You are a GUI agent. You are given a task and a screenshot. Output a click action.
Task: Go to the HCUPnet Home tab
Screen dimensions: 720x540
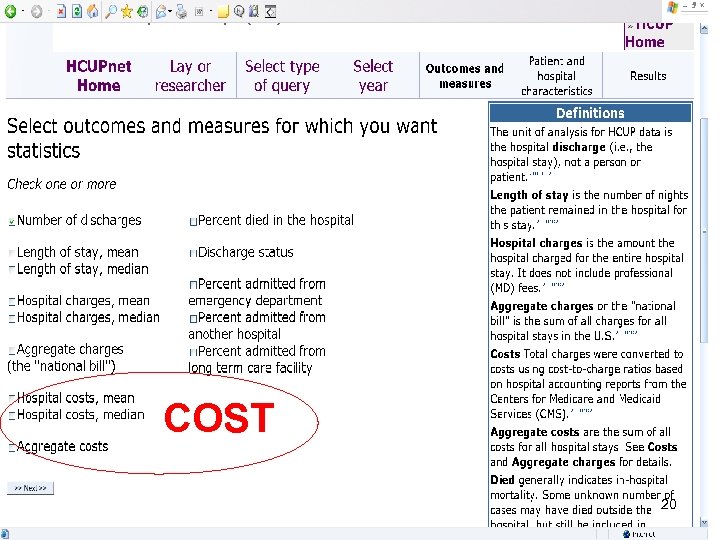click(99, 76)
